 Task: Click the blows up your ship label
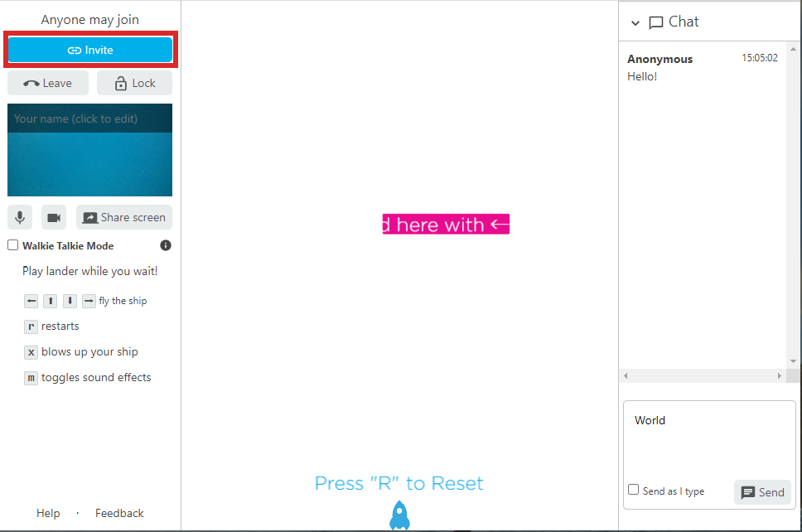[x=89, y=352]
